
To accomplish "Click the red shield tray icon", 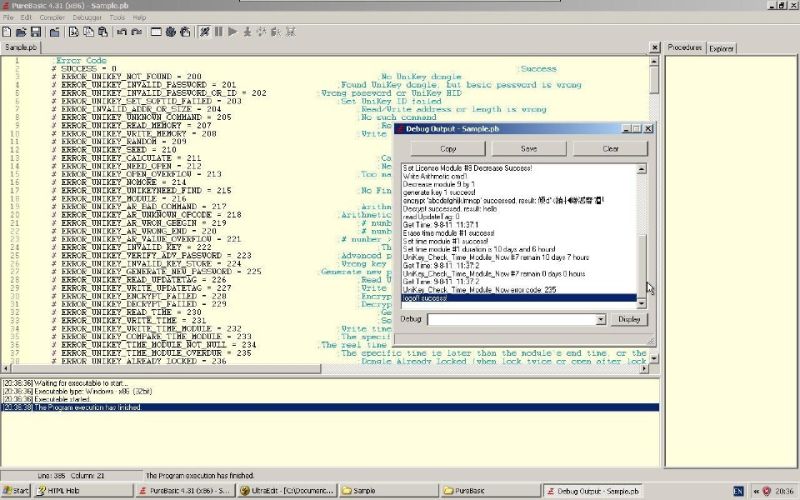I will 766,491.
